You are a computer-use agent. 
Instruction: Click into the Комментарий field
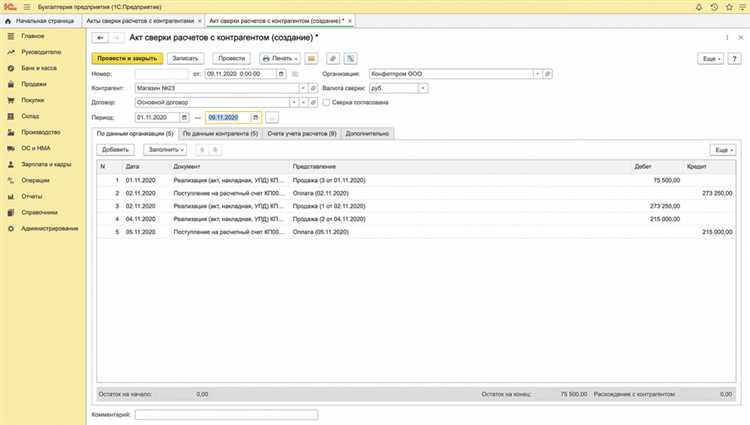pyautogui.click(x=226, y=415)
